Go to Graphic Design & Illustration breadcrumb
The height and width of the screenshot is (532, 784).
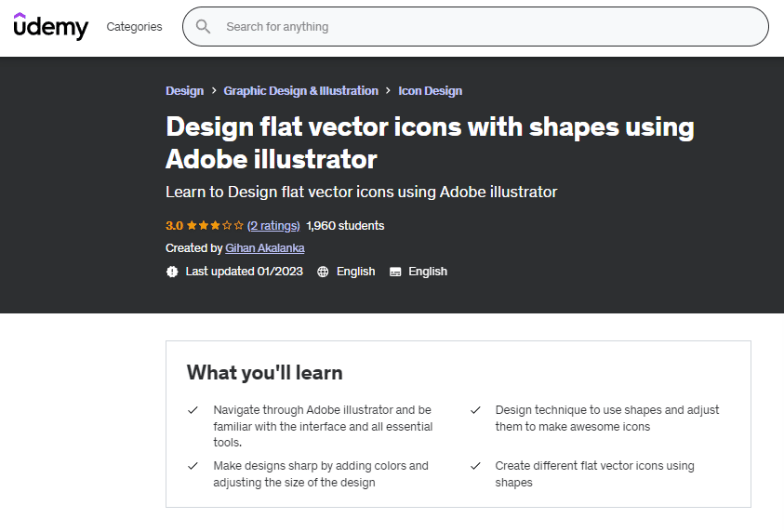pos(300,91)
